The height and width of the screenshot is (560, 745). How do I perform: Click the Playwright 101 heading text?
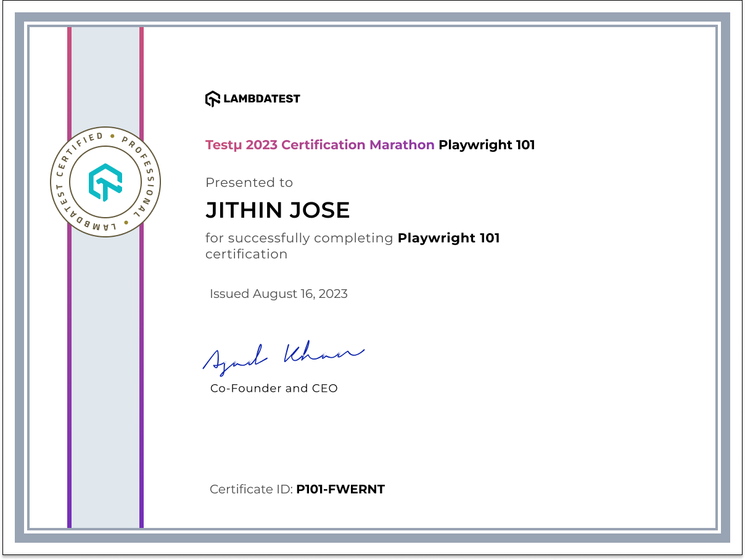tap(485, 144)
